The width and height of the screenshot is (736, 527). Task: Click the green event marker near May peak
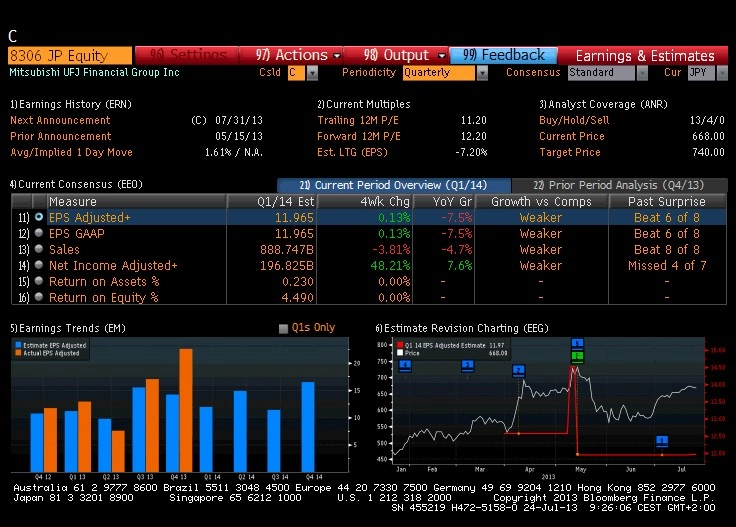coord(577,356)
